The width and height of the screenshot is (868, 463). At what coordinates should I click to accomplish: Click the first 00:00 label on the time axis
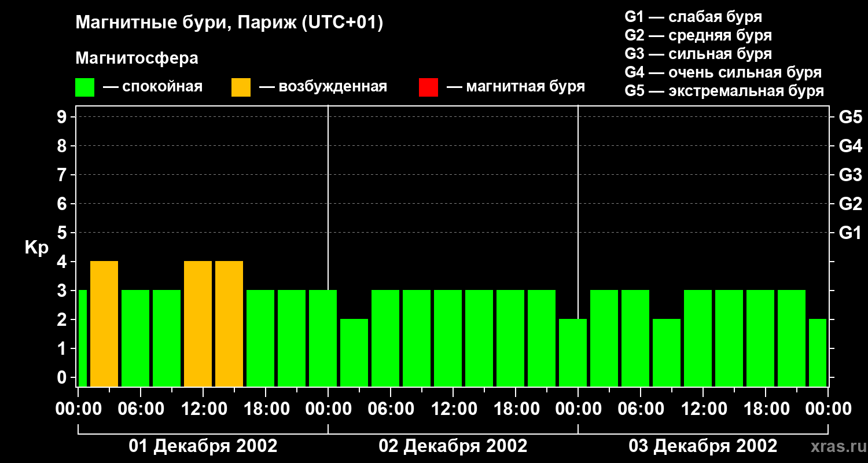point(78,409)
